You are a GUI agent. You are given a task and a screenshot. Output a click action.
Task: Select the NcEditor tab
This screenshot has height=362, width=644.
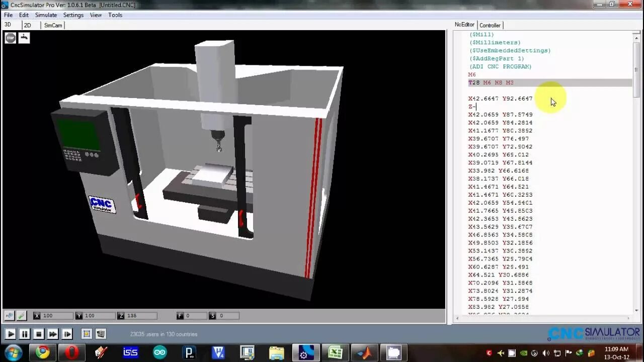pyautogui.click(x=464, y=25)
